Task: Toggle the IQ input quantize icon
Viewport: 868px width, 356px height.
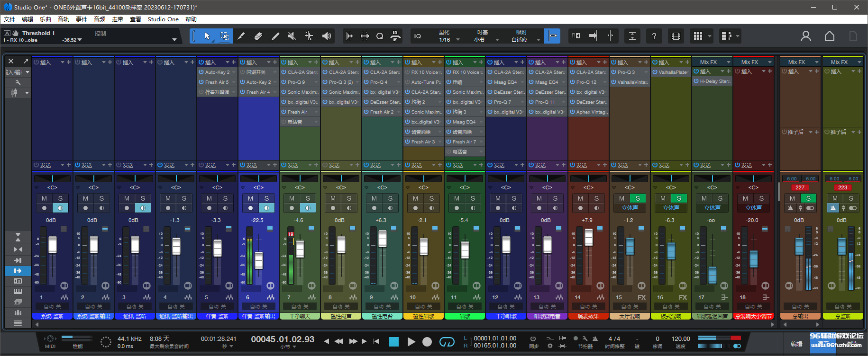Action: tap(418, 36)
